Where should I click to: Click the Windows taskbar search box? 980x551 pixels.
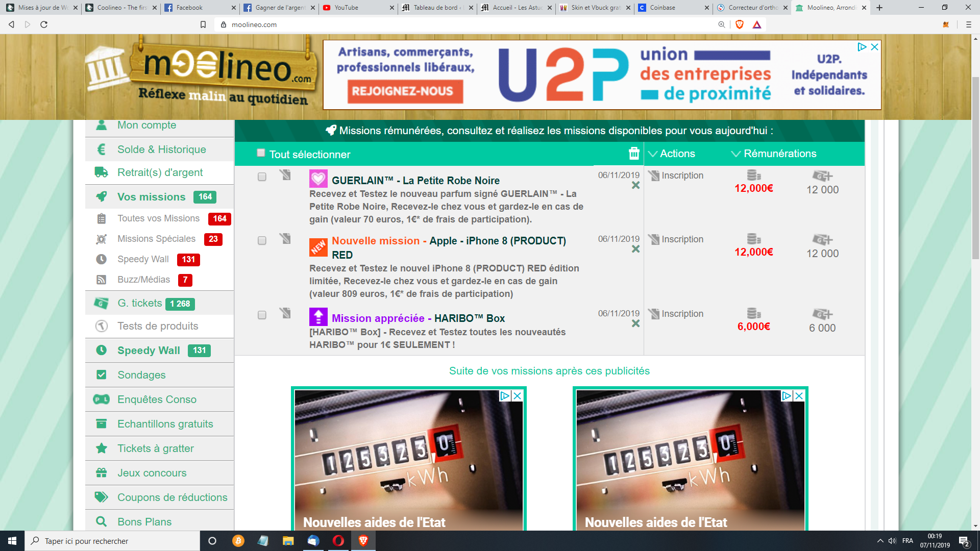tap(112, 541)
